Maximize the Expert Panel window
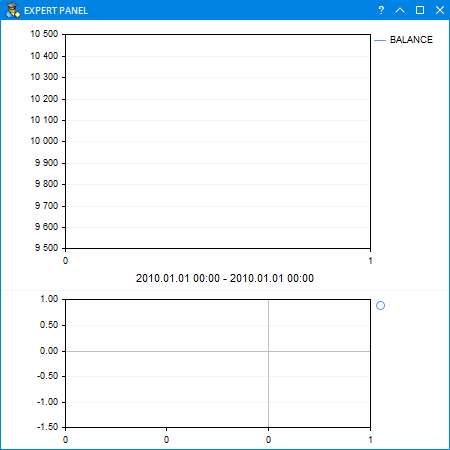This screenshot has width=450, height=450. coord(420,10)
